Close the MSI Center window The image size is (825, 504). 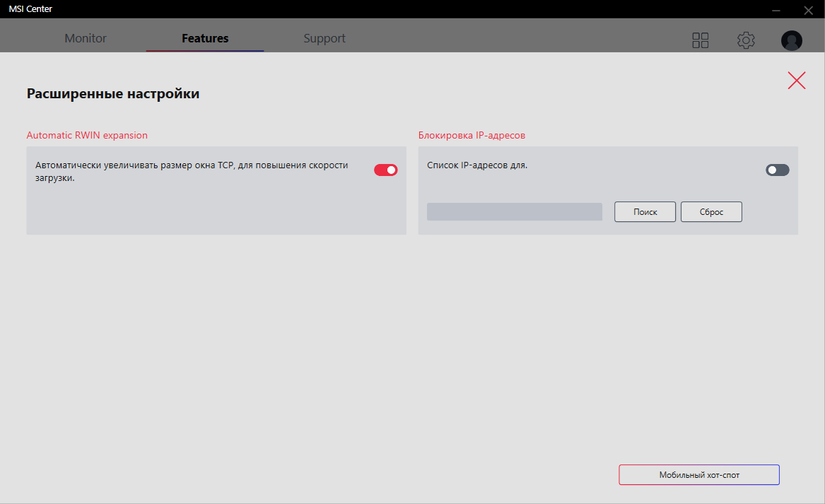coord(808,10)
